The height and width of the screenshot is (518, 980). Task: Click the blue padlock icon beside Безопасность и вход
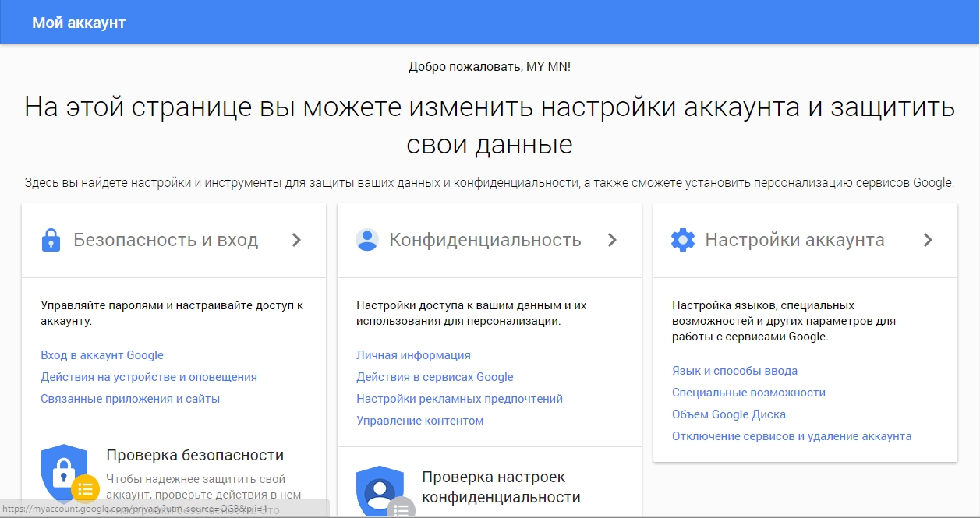click(51, 240)
